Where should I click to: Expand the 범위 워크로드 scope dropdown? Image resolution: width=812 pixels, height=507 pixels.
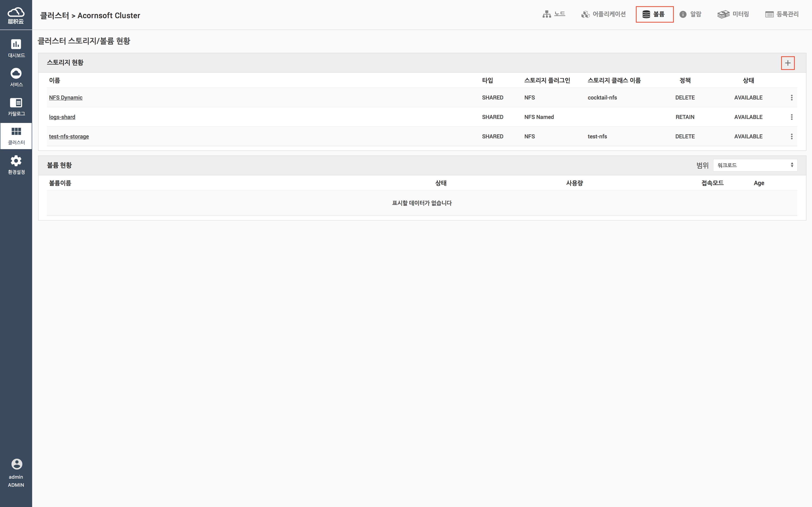[x=755, y=165]
